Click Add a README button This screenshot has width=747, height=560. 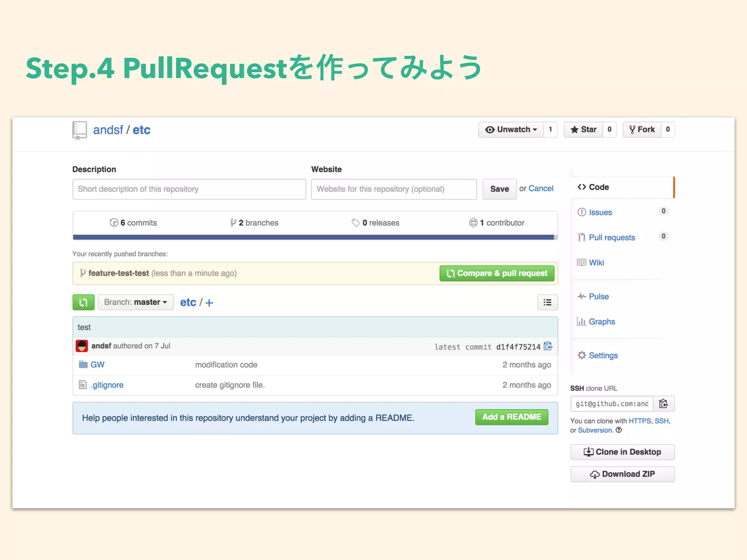tap(512, 417)
